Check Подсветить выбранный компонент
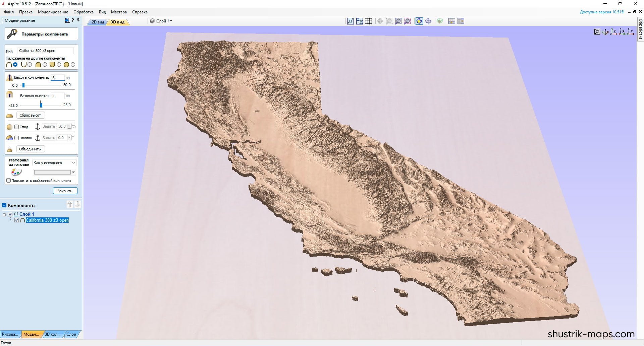Screen dimensions: 644x346 click(9, 181)
